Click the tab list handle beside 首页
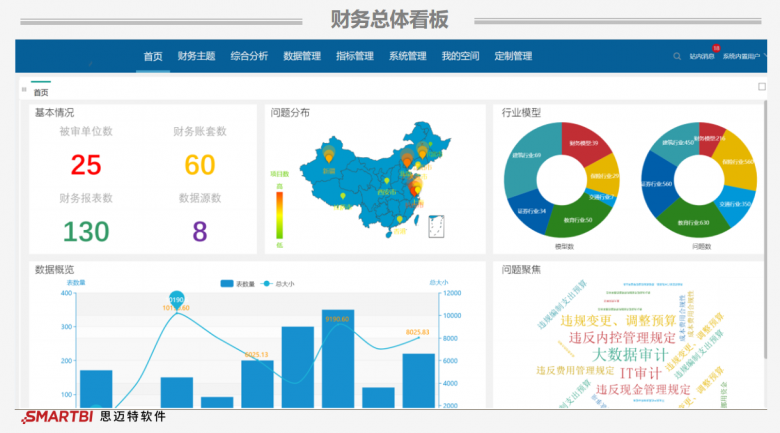The height and width of the screenshot is (433, 780). click(24, 91)
